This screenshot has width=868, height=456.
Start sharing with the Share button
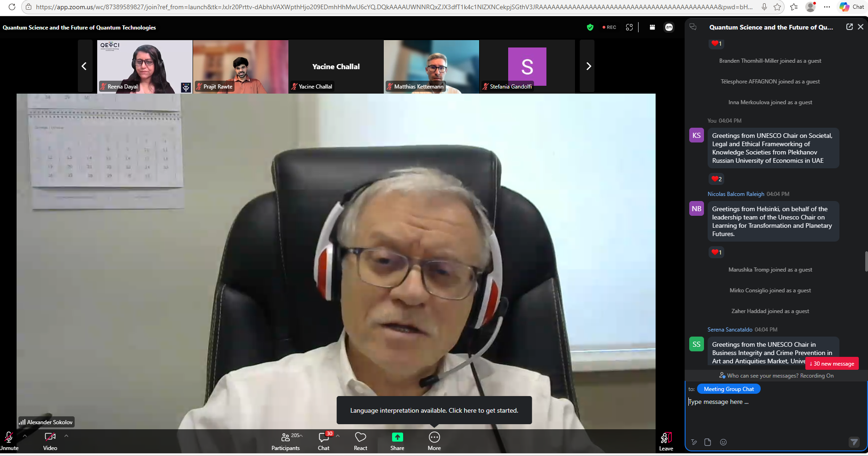point(397,441)
